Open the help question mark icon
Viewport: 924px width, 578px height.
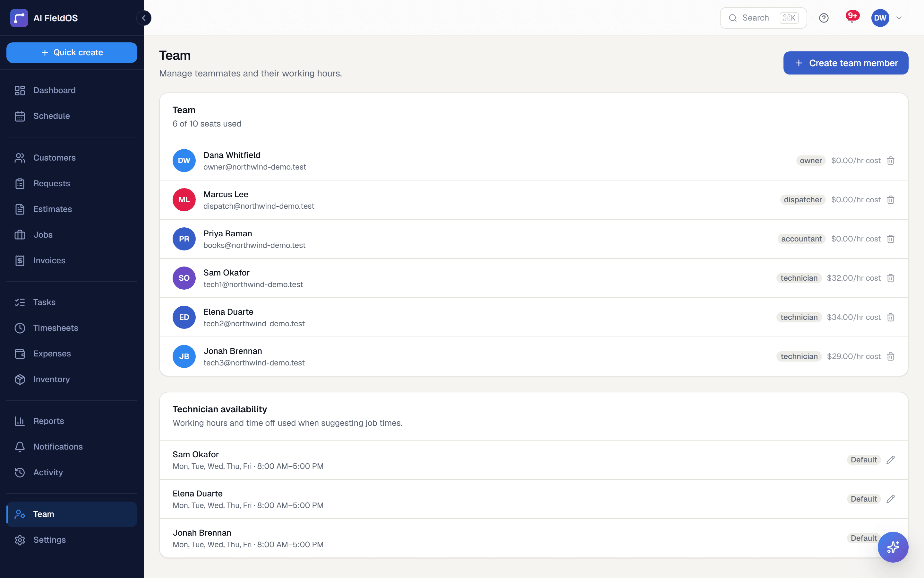coord(824,18)
